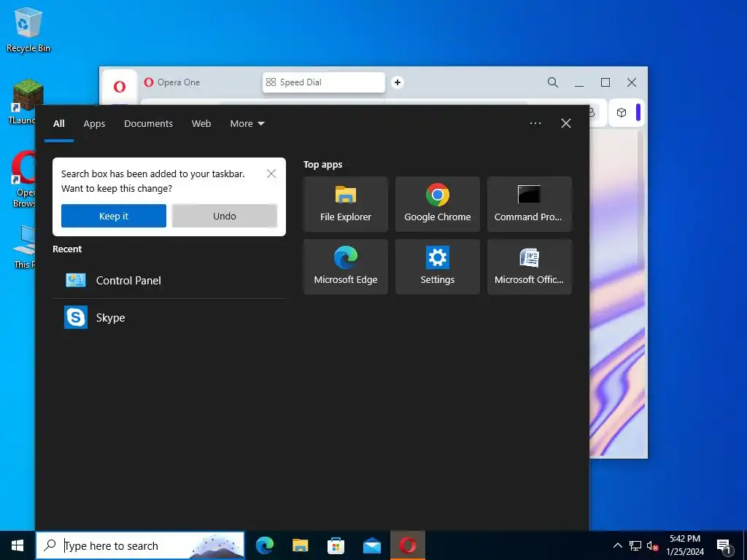Show hidden tray icons chevron

point(617,545)
